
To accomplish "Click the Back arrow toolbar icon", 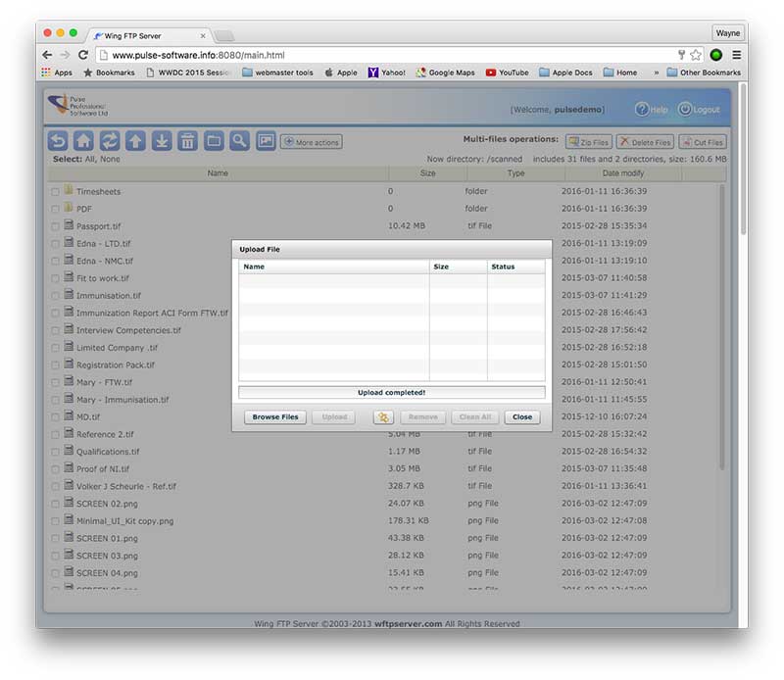I will point(59,141).
